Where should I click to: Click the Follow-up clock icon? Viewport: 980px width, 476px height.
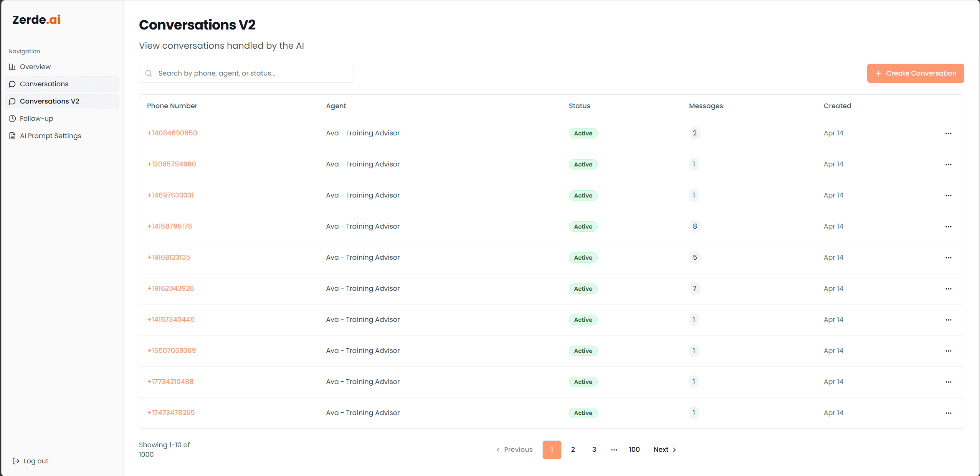(12, 119)
